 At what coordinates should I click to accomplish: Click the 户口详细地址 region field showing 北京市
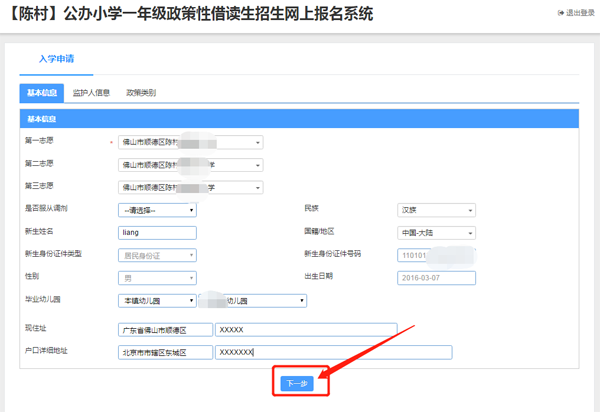(x=165, y=352)
